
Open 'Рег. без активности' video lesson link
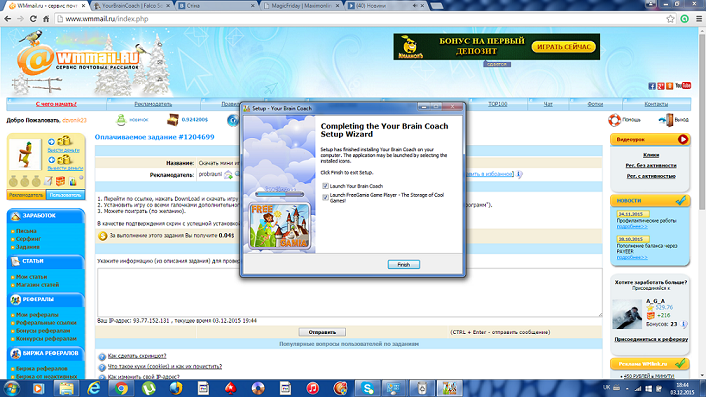coord(651,166)
